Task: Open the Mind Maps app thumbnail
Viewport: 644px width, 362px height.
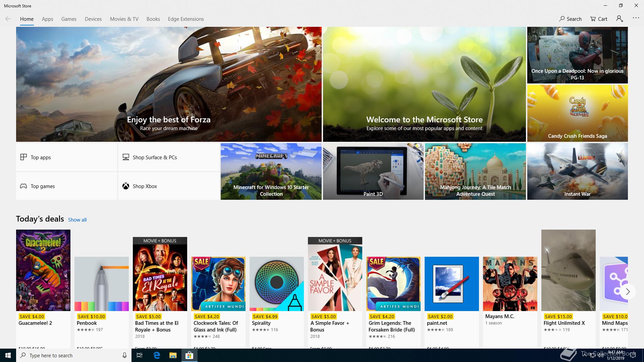Action: coord(614,284)
